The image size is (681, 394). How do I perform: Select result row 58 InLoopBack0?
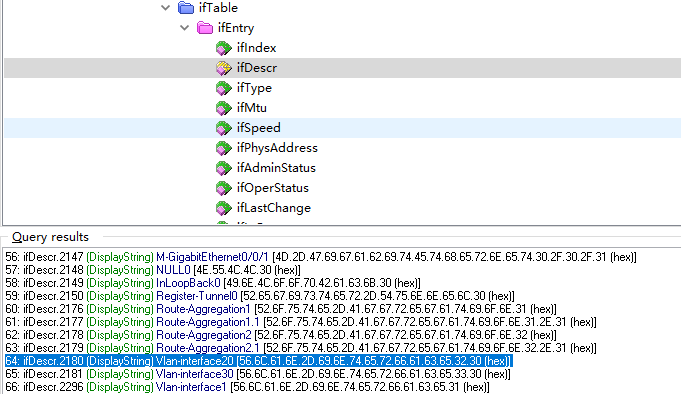coord(213,283)
